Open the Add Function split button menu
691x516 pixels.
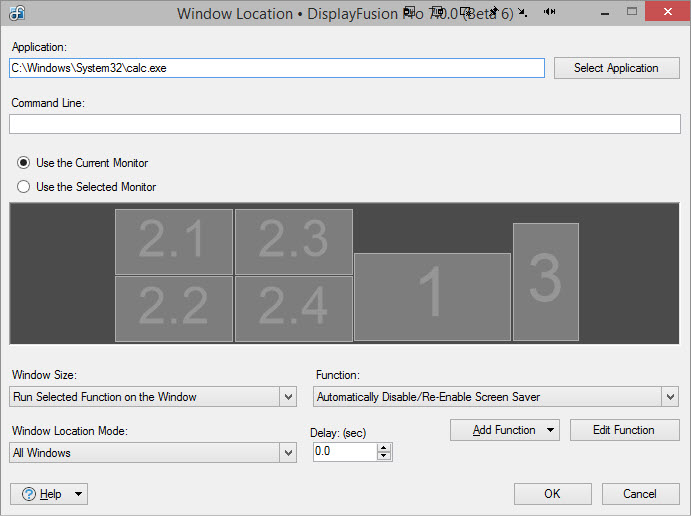point(551,430)
